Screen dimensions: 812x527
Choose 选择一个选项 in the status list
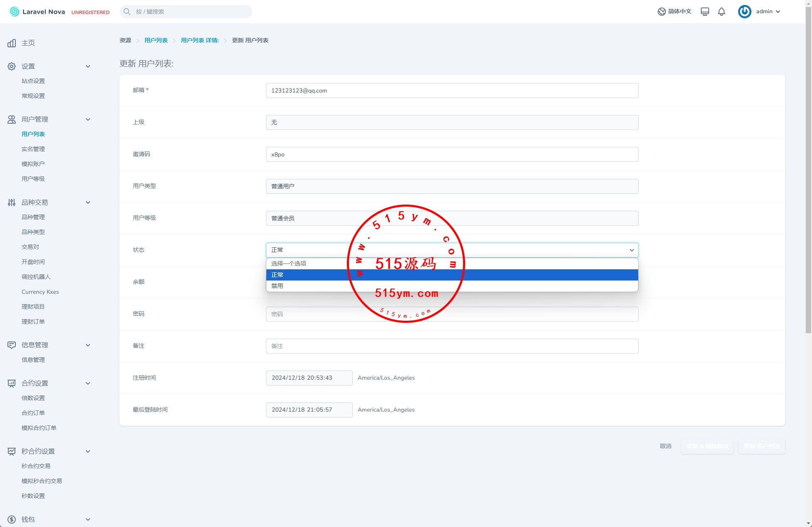[x=289, y=263]
